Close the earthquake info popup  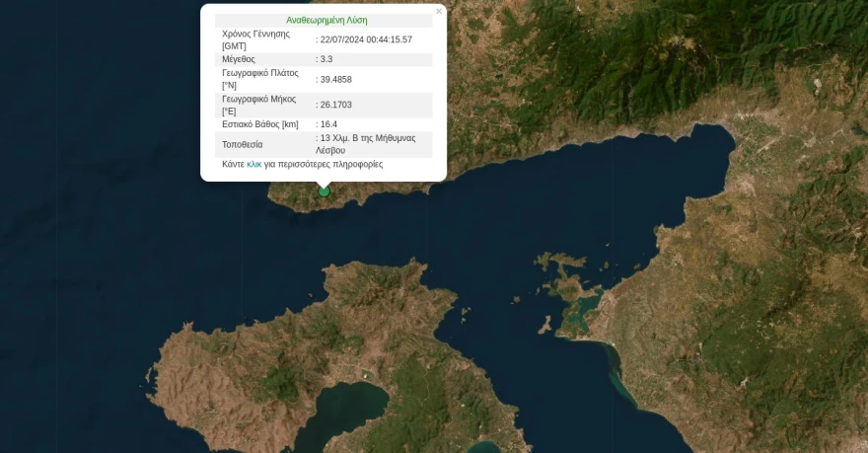coord(439,12)
